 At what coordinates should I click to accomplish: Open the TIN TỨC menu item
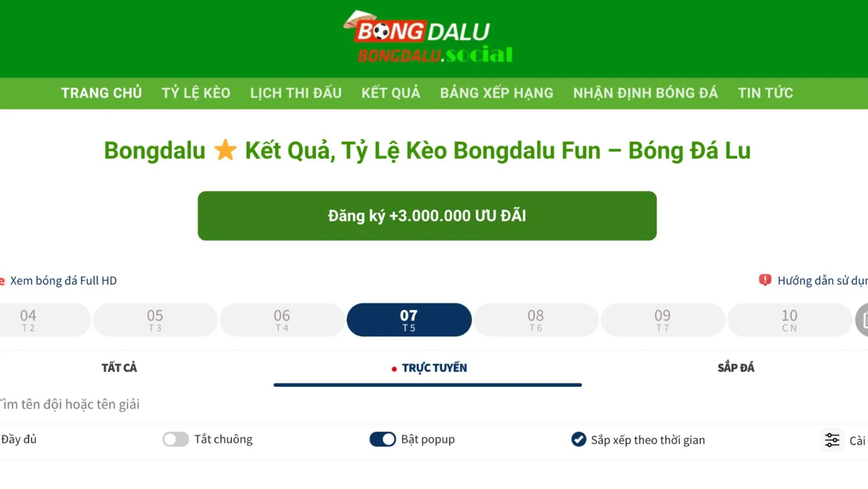pos(765,93)
